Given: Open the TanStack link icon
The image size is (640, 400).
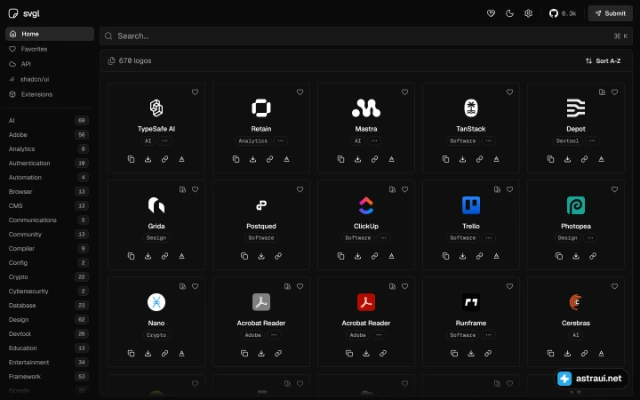Looking at the screenshot, I should 480,159.
